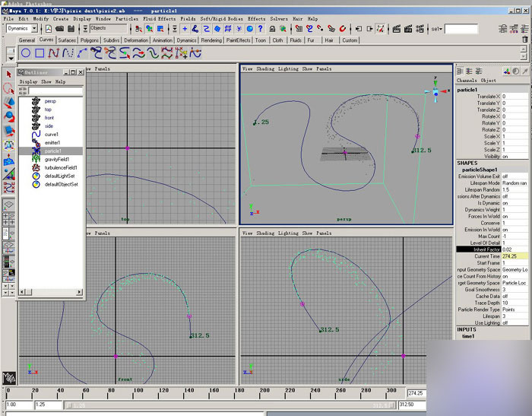Click the NURBS square shelf icon
The width and height of the screenshot is (532, 416).
(39, 53)
